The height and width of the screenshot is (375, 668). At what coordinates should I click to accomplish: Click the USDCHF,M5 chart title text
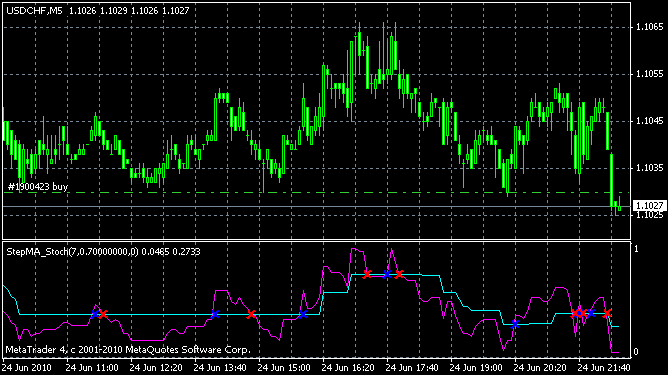coord(34,11)
